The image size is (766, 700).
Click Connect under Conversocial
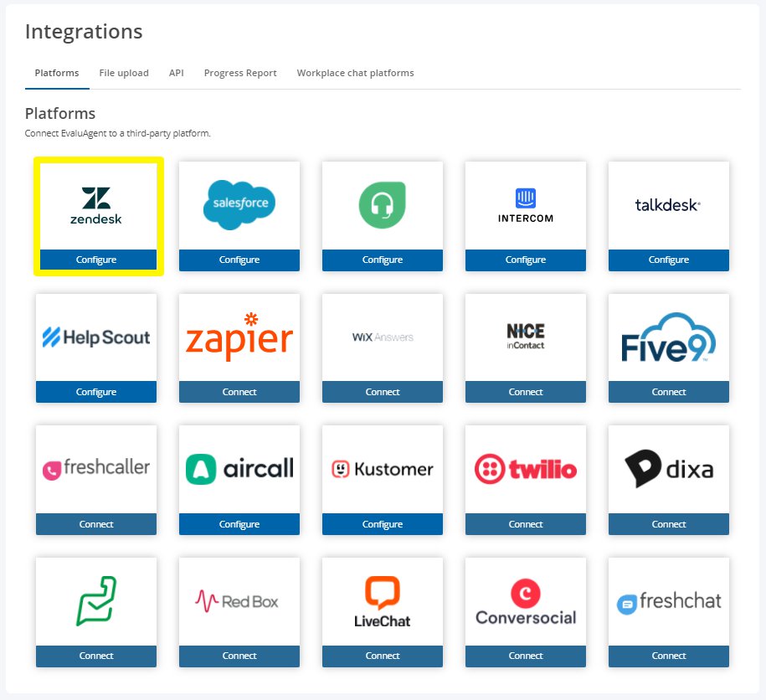526,656
